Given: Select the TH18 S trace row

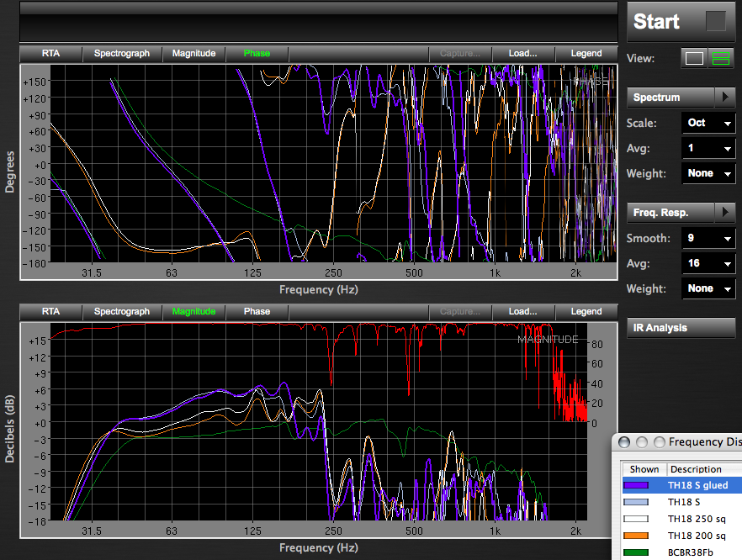Looking at the screenshot, I should [x=681, y=502].
